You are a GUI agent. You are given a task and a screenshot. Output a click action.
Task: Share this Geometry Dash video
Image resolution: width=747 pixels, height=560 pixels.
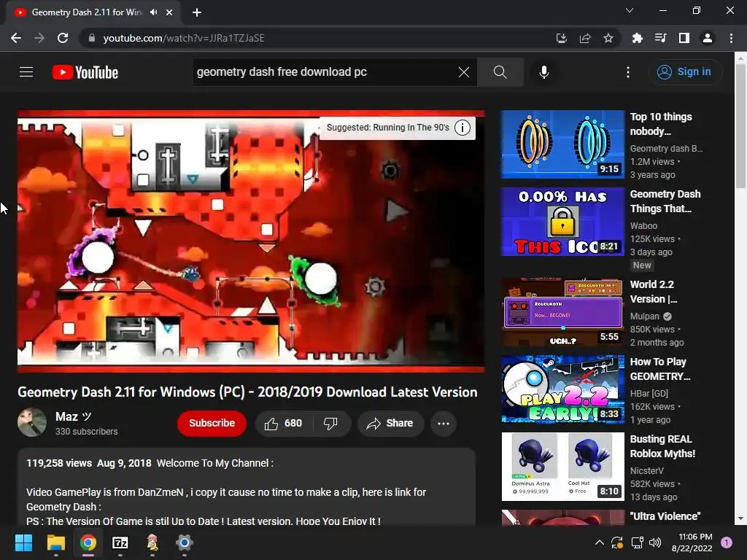tap(390, 424)
